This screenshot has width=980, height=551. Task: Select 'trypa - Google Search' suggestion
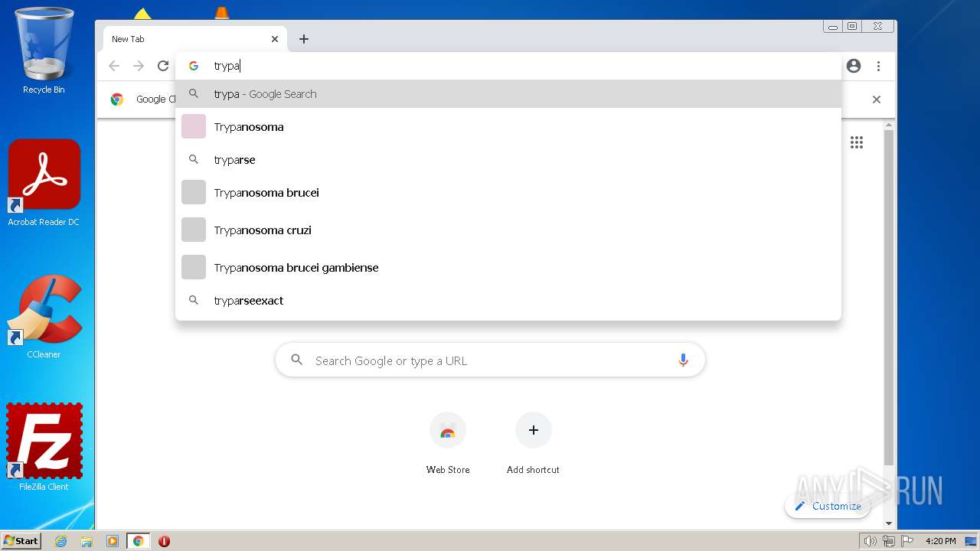point(508,94)
